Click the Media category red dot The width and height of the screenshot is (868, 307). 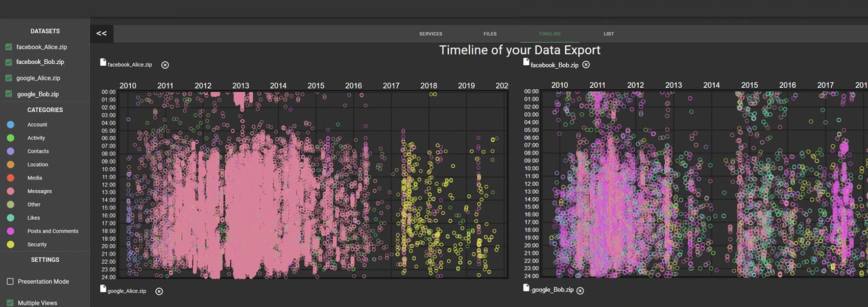click(x=10, y=178)
